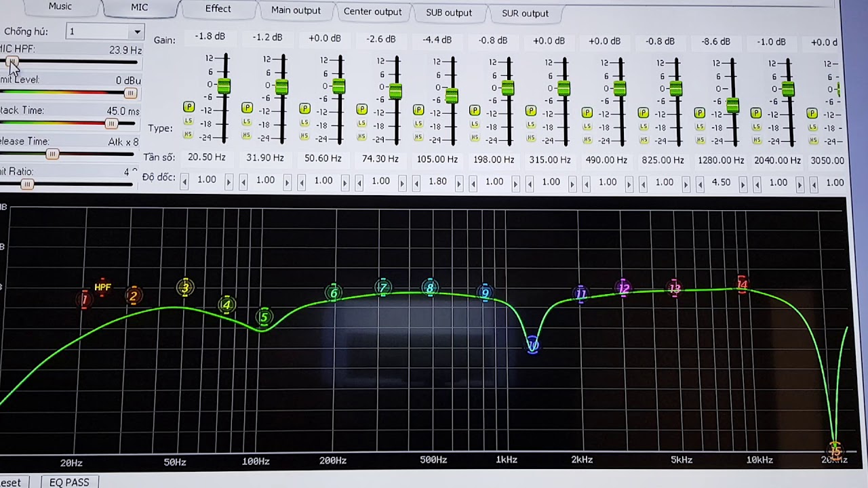The image size is (868, 488).
Task: Increase Độ dốc for 20.50 Hz band
Action: pos(229,181)
